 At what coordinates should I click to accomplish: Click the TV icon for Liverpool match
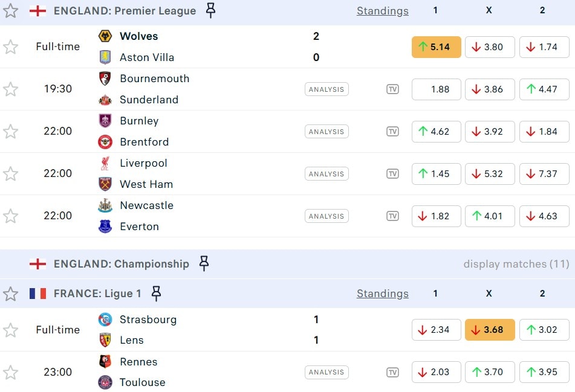click(x=393, y=174)
